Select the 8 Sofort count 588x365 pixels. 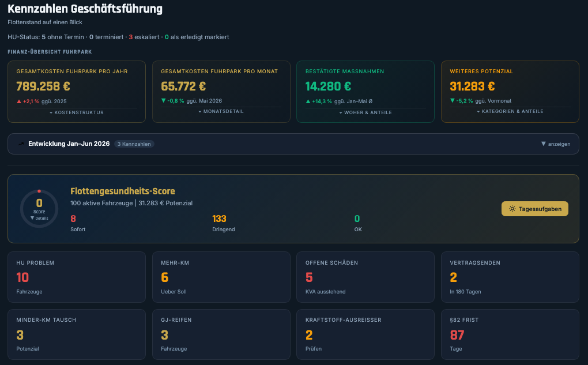tap(73, 219)
